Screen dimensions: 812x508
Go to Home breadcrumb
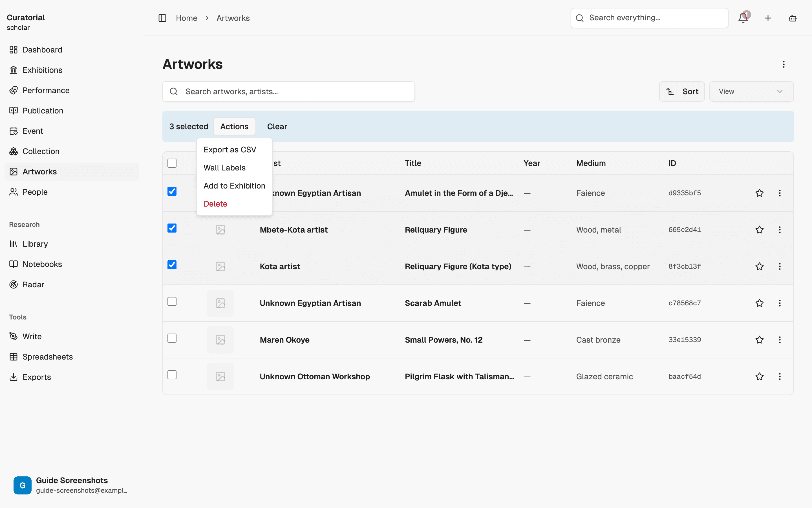[x=187, y=18]
